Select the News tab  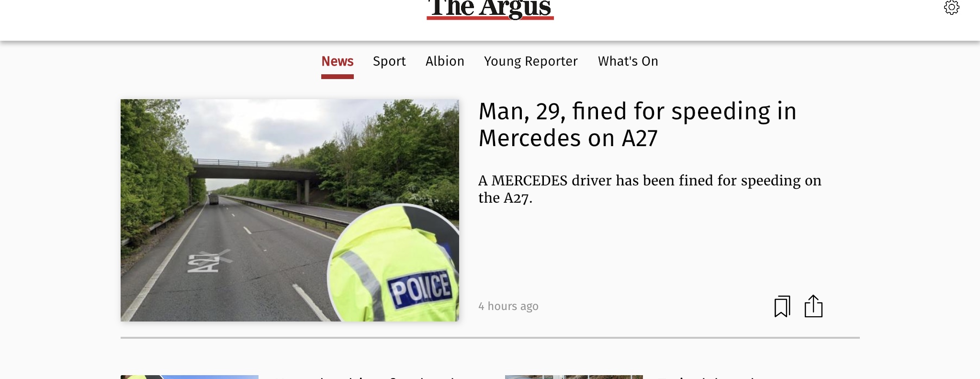(x=338, y=61)
